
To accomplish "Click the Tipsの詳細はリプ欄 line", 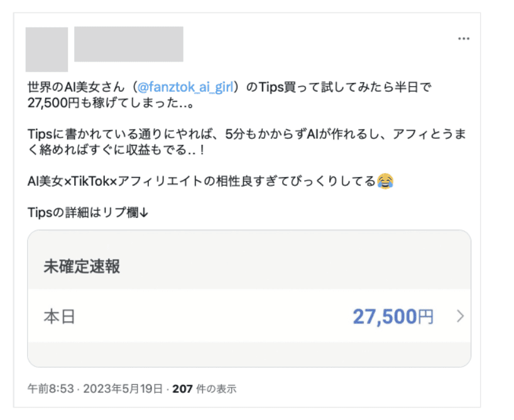I will (88, 212).
